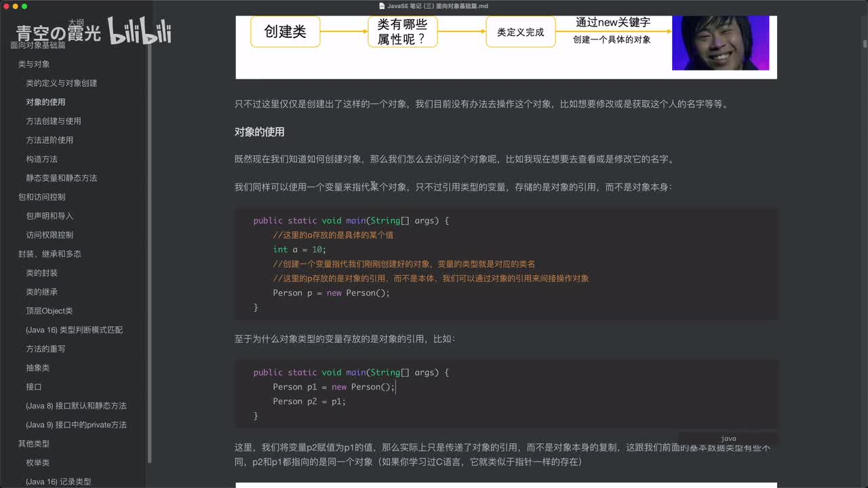
Task: Go to 包声明和导入 in the outline
Action: (x=50, y=216)
